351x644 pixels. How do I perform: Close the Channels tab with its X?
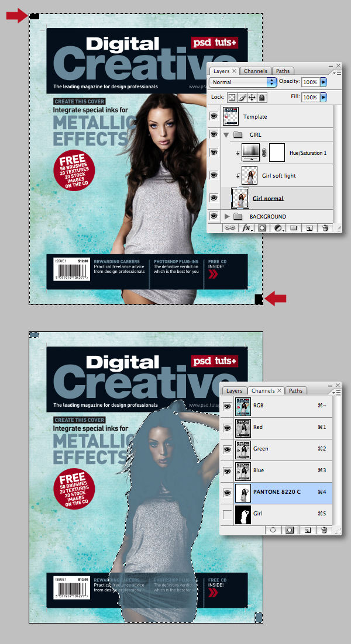280,390
